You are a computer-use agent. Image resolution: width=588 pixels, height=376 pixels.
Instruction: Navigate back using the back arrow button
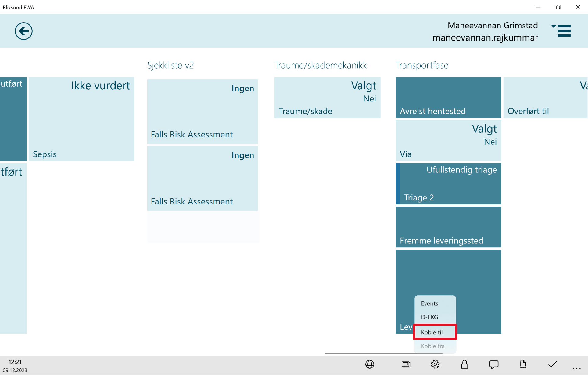[x=23, y=31]
